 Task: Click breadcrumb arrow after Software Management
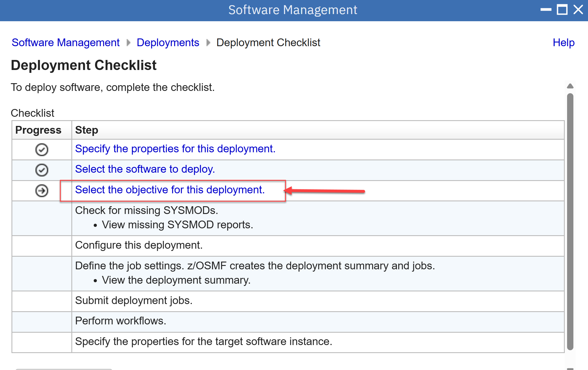128,43
